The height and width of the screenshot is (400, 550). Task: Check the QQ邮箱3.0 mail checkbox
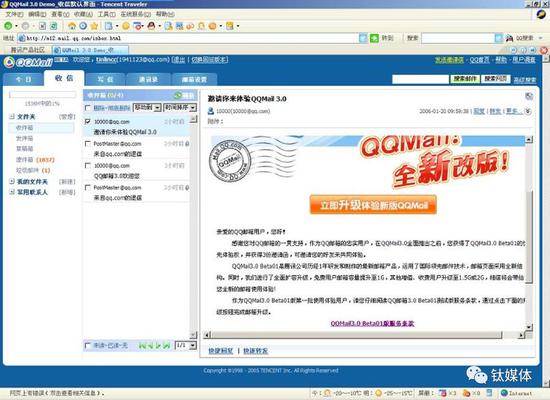point(88,165)
